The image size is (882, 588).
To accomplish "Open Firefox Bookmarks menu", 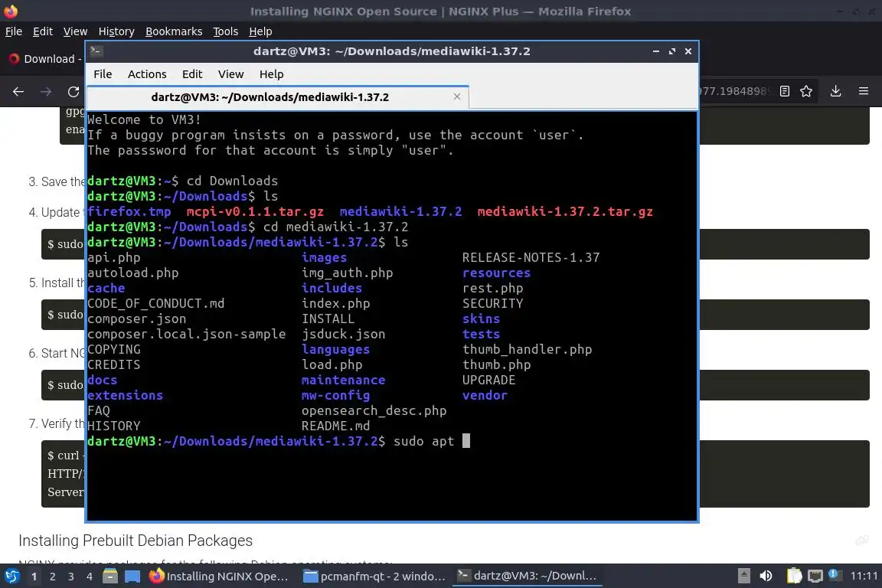I will click(x=174, y=31).
